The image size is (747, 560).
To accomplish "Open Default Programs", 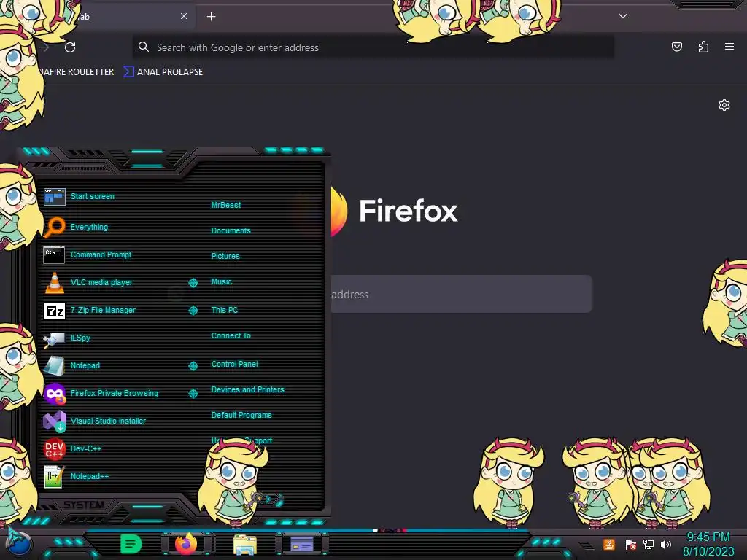I will click(x=241, y=415).
